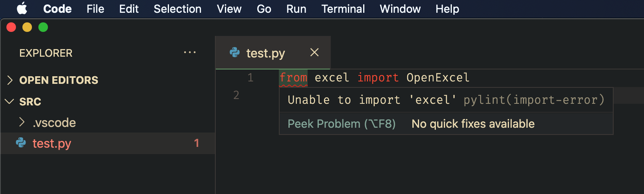The image size is (644, 194).
Task: Click Peek Problem link in hover
Action: [342, 124]
